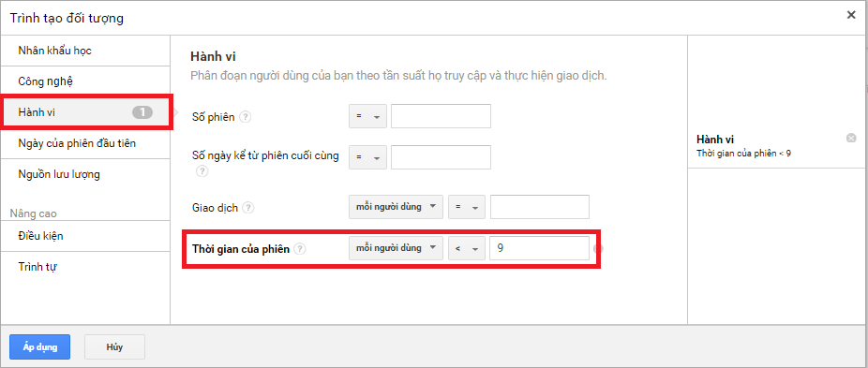Open Thời gian của phiên mỗi người dùng dropdown
Image resolution: width=868 pixels, height=368 pixels.
(396, 248)
